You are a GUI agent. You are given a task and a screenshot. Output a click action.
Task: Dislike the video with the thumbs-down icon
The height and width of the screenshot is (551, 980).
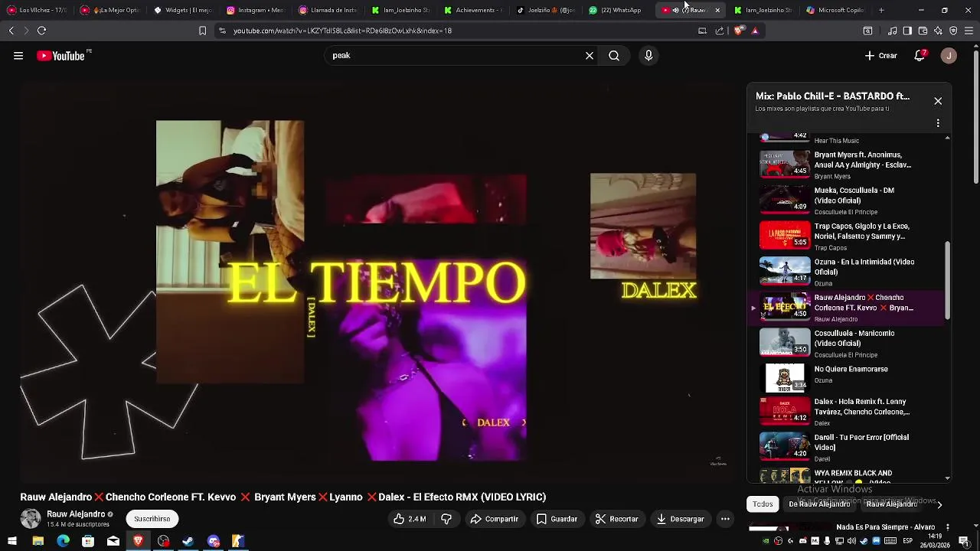click(446, 519)
